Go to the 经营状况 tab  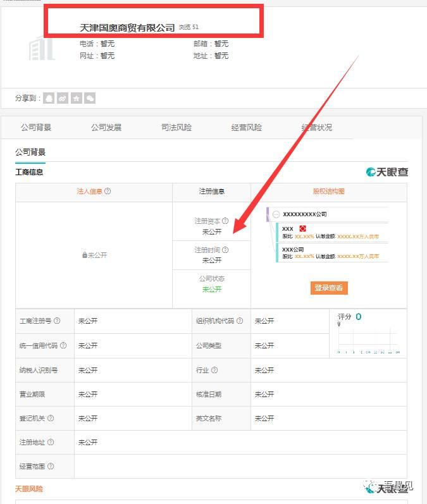(317, 127)
